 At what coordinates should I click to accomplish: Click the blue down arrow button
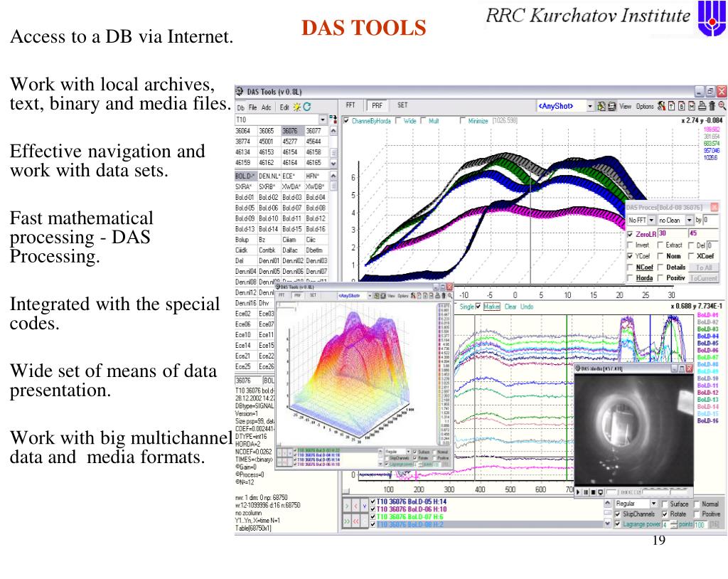tap(365, 506)
